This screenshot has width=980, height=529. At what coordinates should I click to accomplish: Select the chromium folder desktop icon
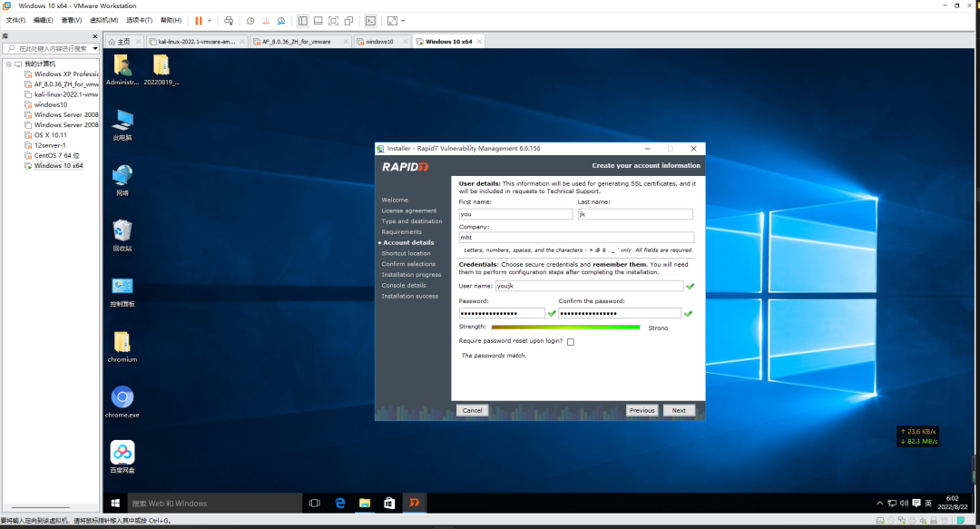tap(122, 347)
